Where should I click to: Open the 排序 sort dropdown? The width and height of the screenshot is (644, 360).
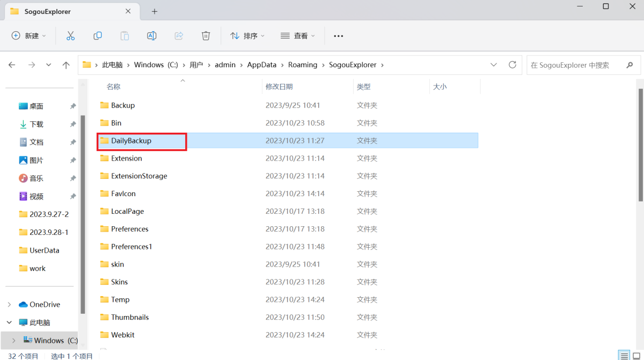coord(247,36)
